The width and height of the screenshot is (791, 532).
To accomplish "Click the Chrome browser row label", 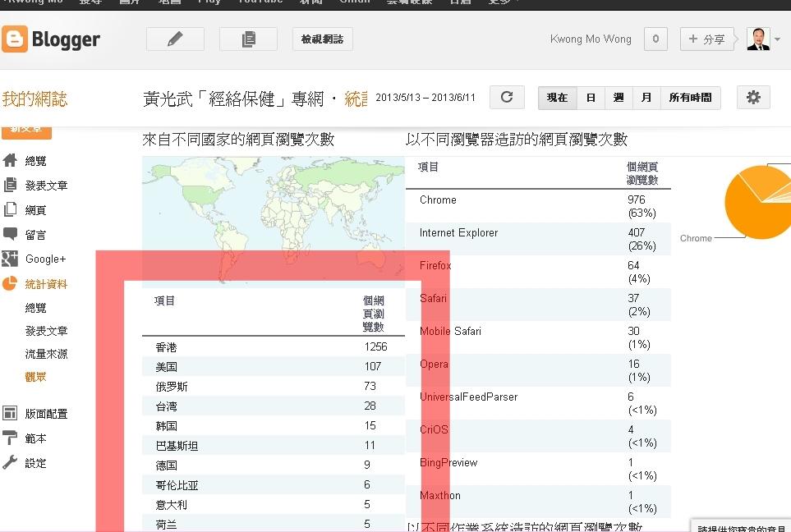I will point(438,199).
